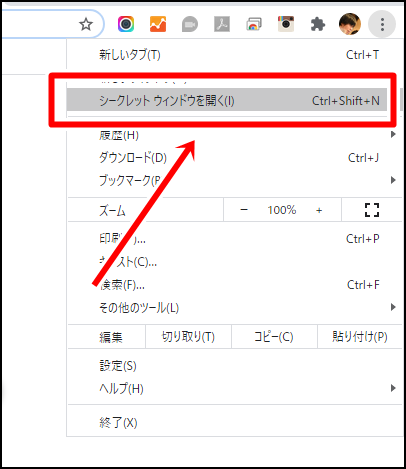
Task: Click コピー(C) copy button
Action: click(x=274, y=337)
